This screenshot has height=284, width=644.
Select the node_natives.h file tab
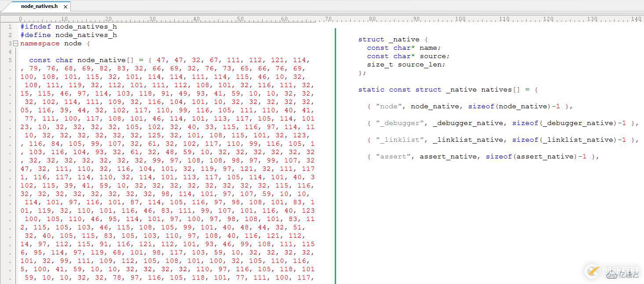tap(39, 6)
